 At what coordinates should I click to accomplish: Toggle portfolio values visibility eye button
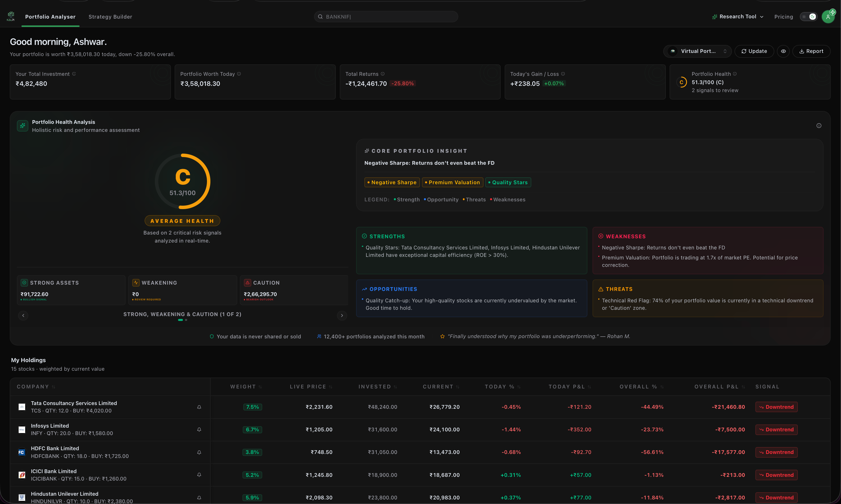(x=783, y=51)
